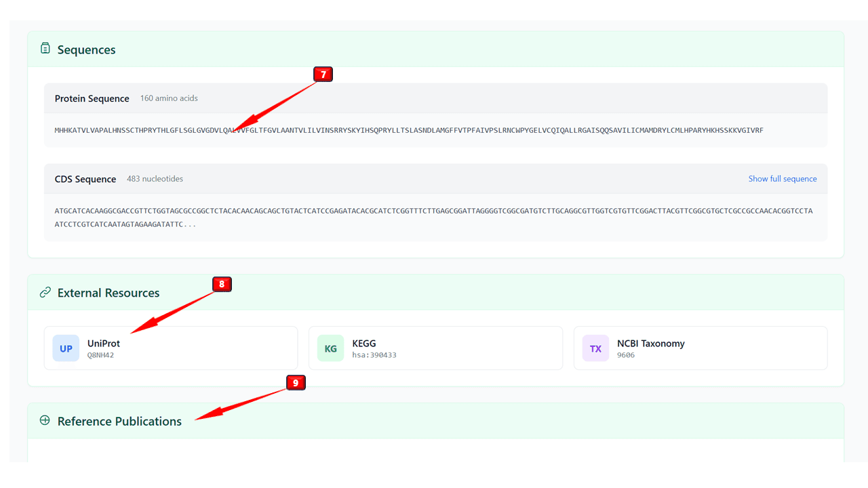Open the KEGG resource title
The height and width of the screenshot is (488, 868).
point(364,344)
